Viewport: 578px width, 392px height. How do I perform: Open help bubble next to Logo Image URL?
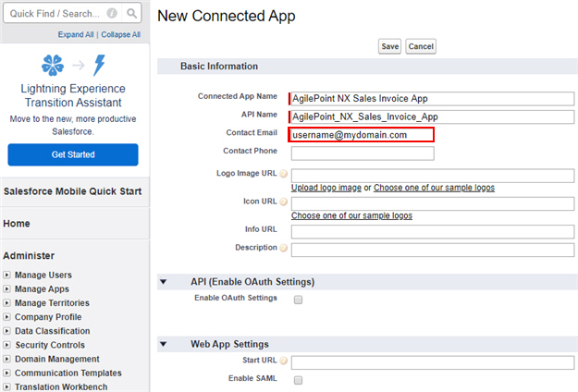pyautogui.click(x=283, y=174)
